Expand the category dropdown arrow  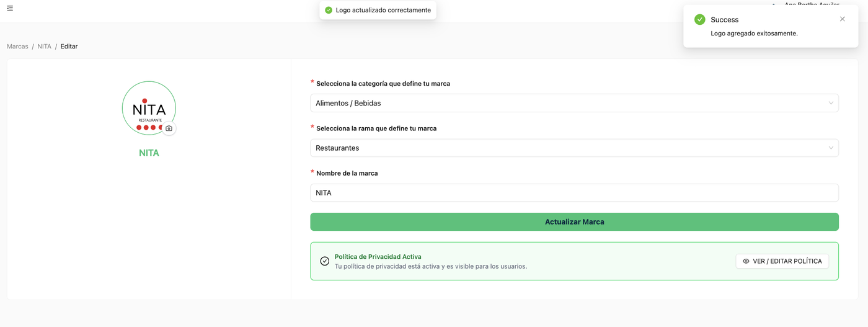coord(831,103)
